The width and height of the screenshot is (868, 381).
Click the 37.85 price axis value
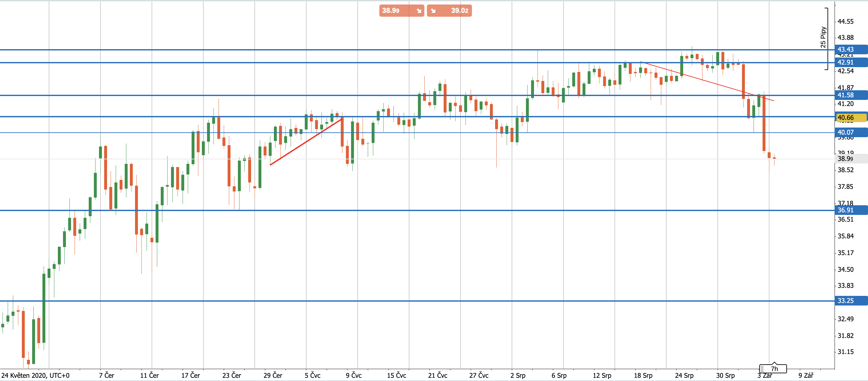845,187
